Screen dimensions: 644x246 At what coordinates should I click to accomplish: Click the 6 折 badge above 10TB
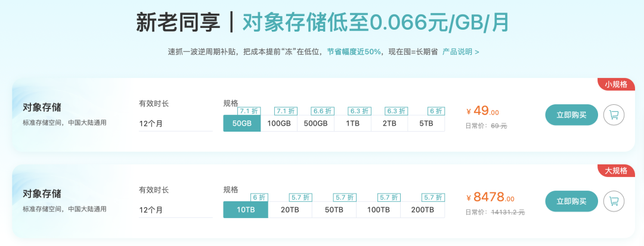click(x=259, y=197)
